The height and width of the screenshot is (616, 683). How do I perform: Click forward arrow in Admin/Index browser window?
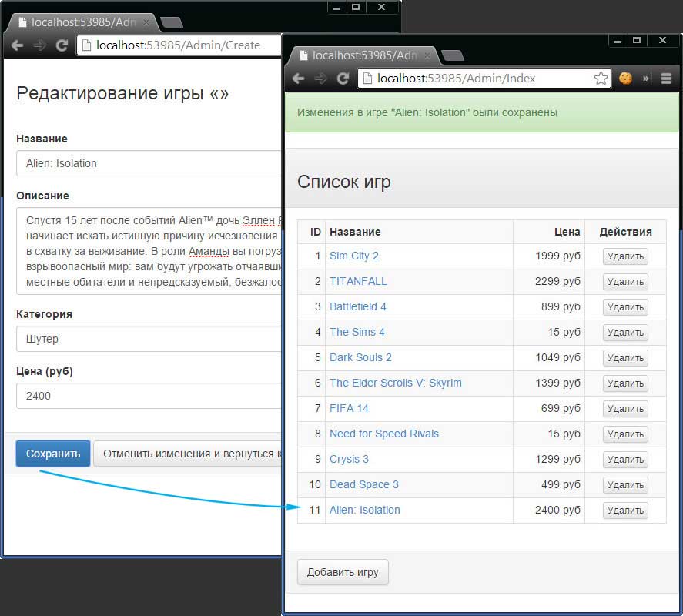click(320, 79)
